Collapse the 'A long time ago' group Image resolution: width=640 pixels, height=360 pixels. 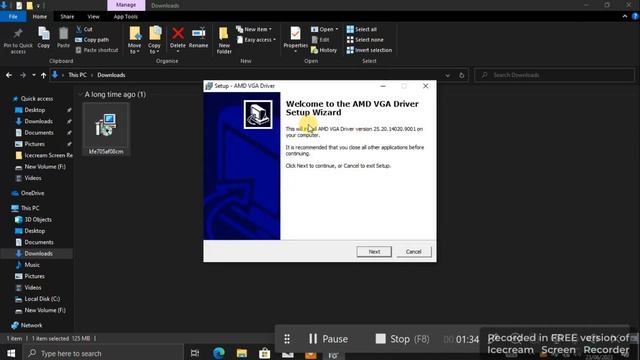point(80,94)
